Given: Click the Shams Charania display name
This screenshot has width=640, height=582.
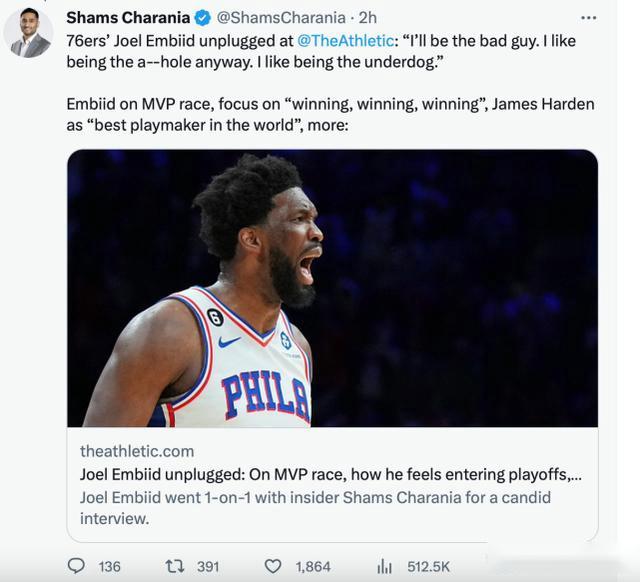Looking at the screenshot, I should [x=127, y=18].
